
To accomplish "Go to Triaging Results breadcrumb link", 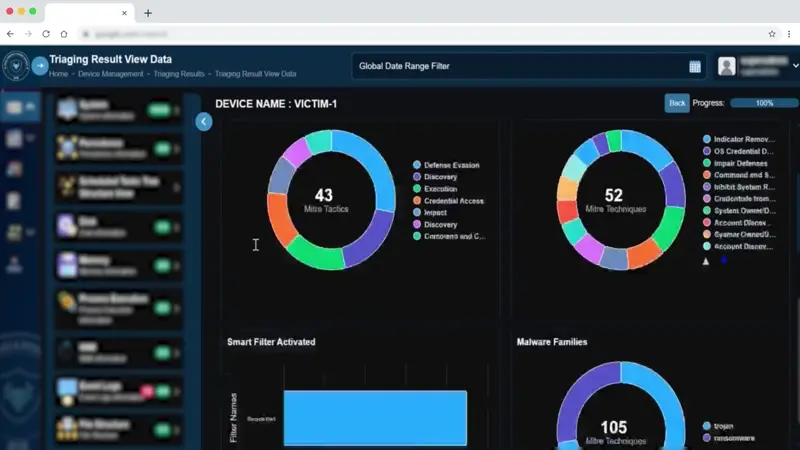I will pyautogui.click(x=179, y=74).
